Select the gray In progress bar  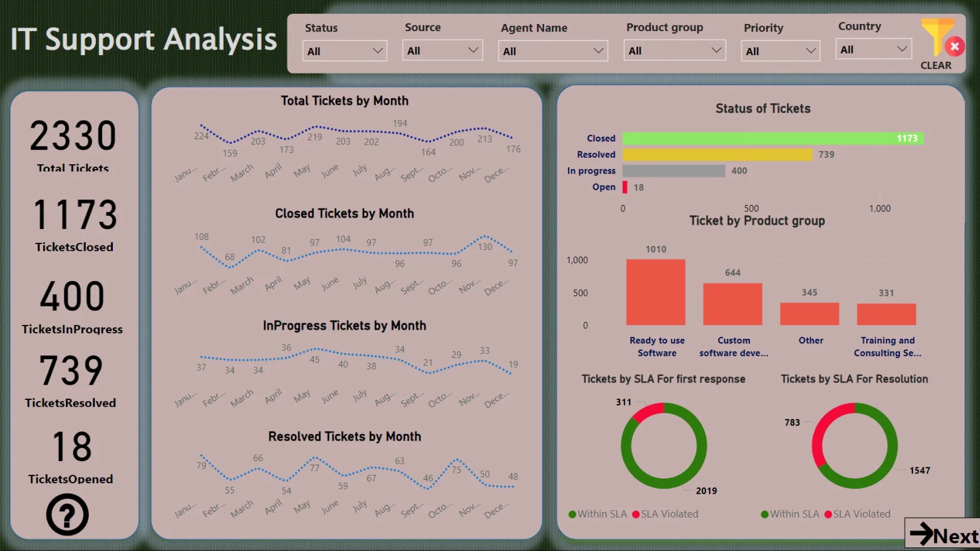(674, 171)
